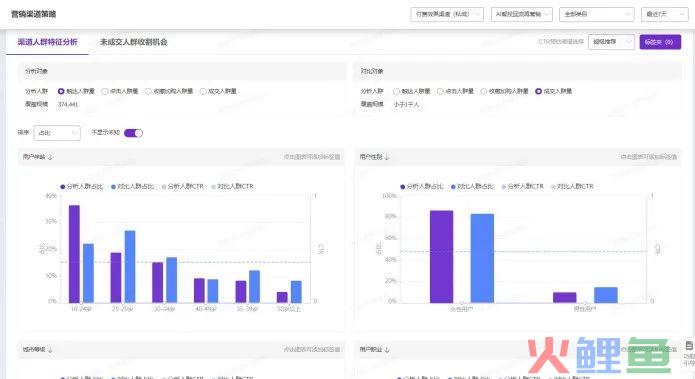Open the 排序 占比 dropdown
Screen dimensions: 695x379
point(57,133)
